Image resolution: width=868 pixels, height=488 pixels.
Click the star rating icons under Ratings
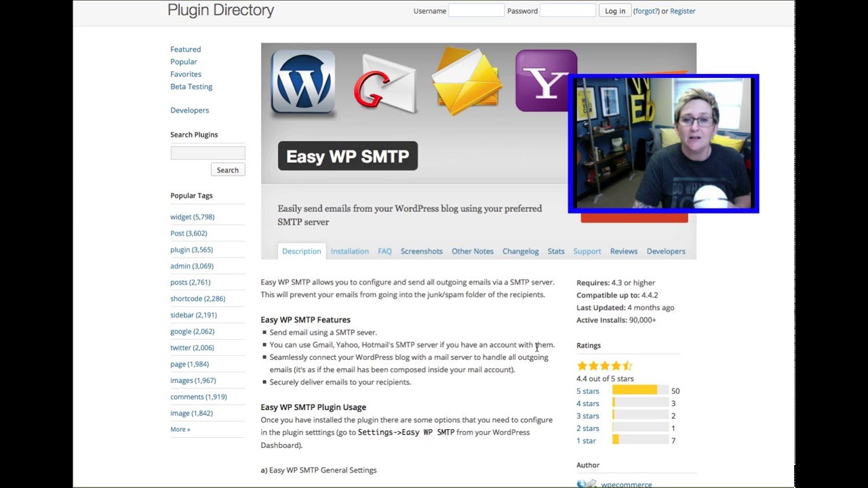[604, 365]
